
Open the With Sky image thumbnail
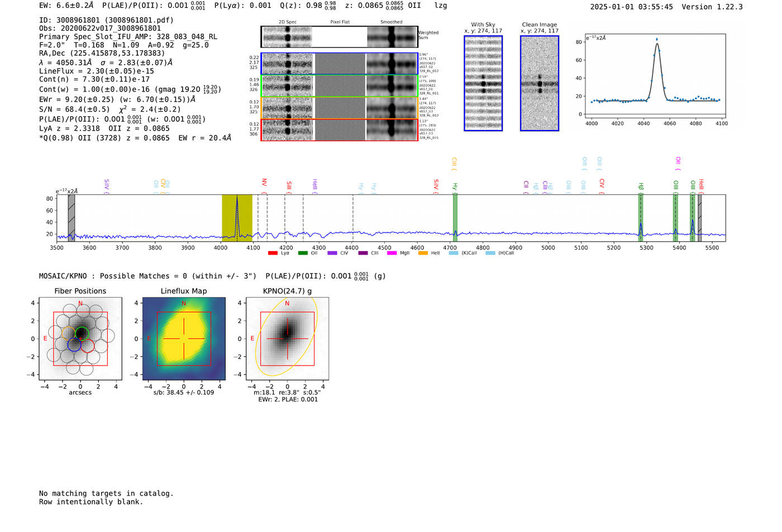coord(483,83)
